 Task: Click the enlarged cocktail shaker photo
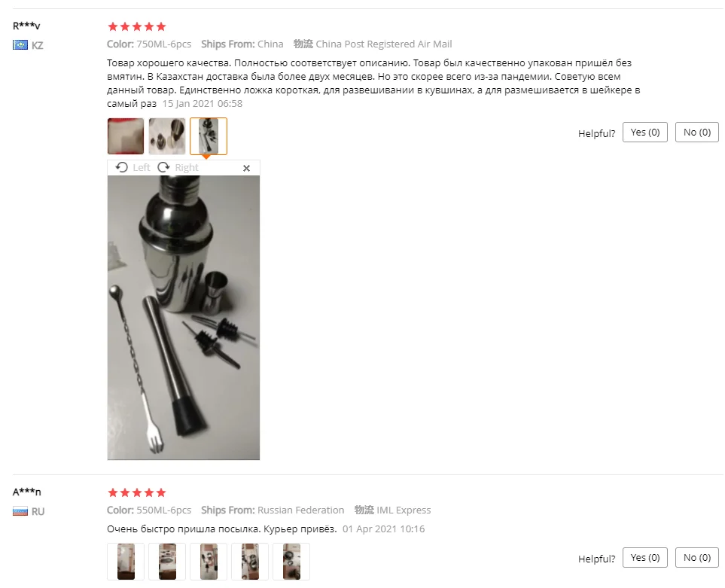tap(184, 318)
